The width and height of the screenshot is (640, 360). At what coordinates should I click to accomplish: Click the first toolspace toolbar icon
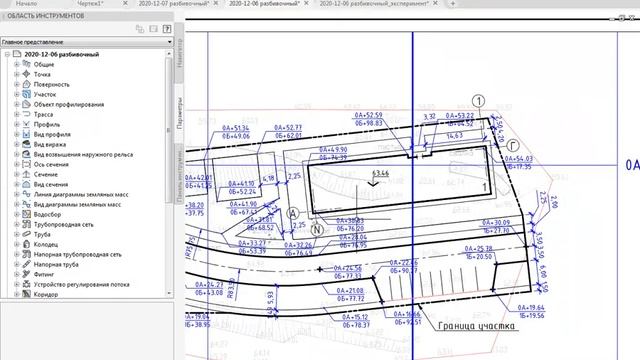pos(140,29)
